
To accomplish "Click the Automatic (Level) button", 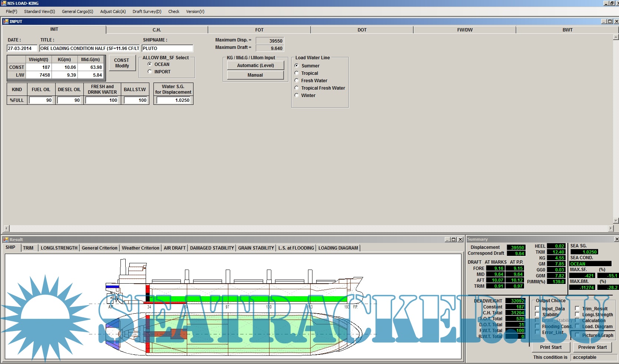I will (255, 66).
